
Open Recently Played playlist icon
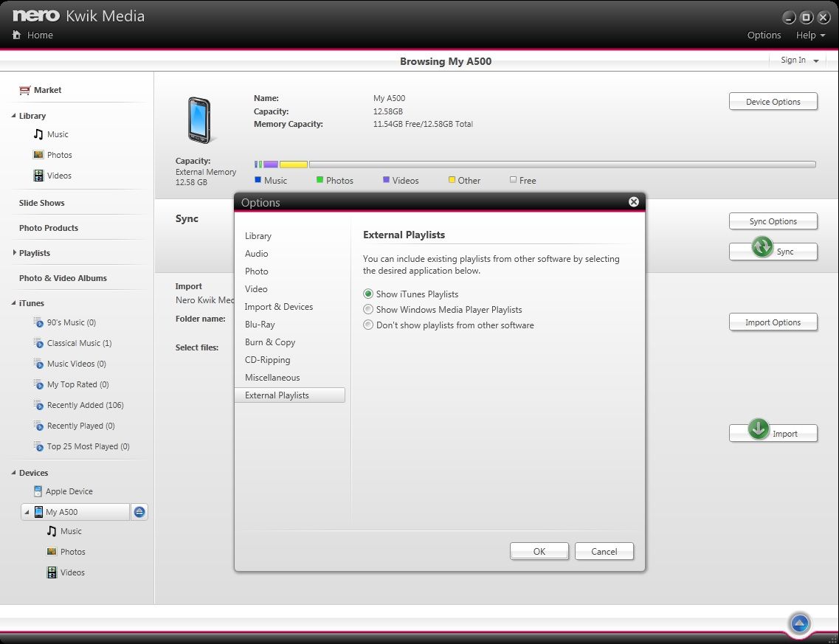coord(38,426)
